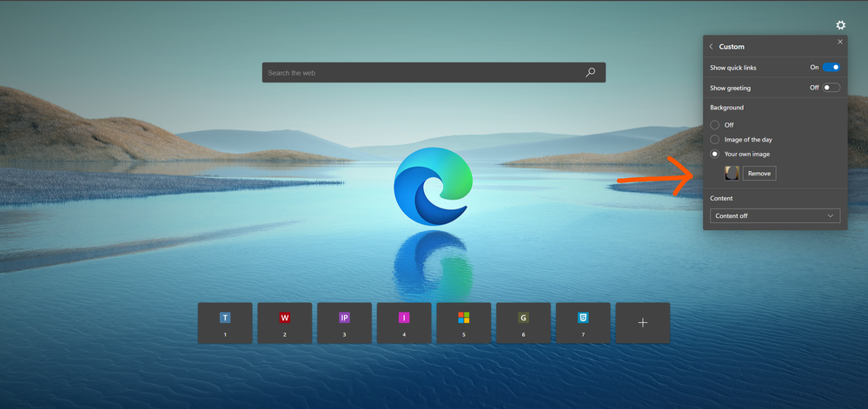Open the Content off dropdown

coord(775,216)
